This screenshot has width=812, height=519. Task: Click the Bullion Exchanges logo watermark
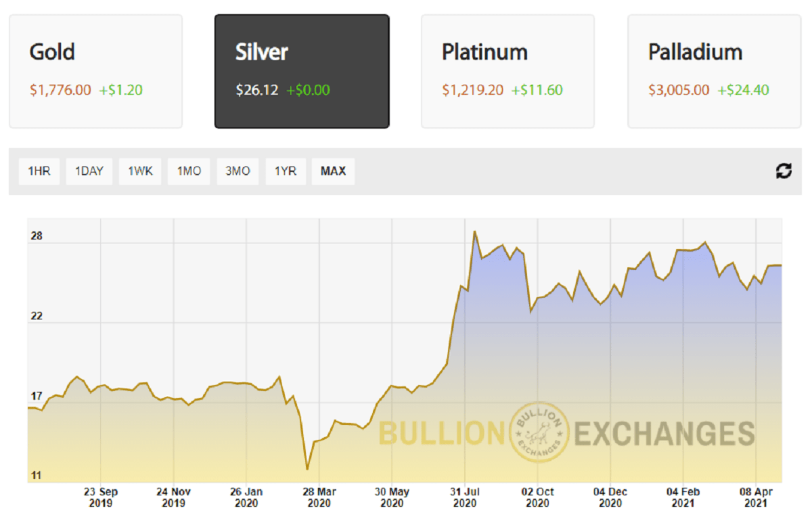tap(539, 433)
